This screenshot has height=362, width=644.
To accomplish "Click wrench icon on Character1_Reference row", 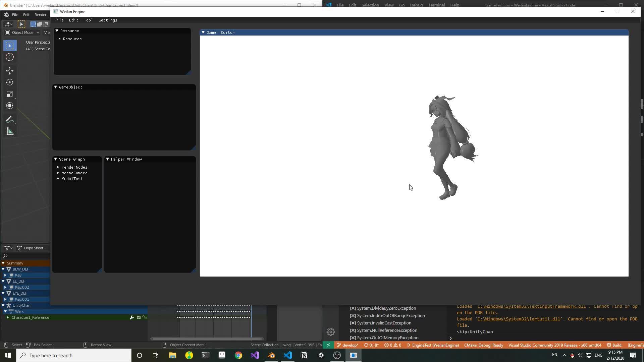I will [132, 317].
